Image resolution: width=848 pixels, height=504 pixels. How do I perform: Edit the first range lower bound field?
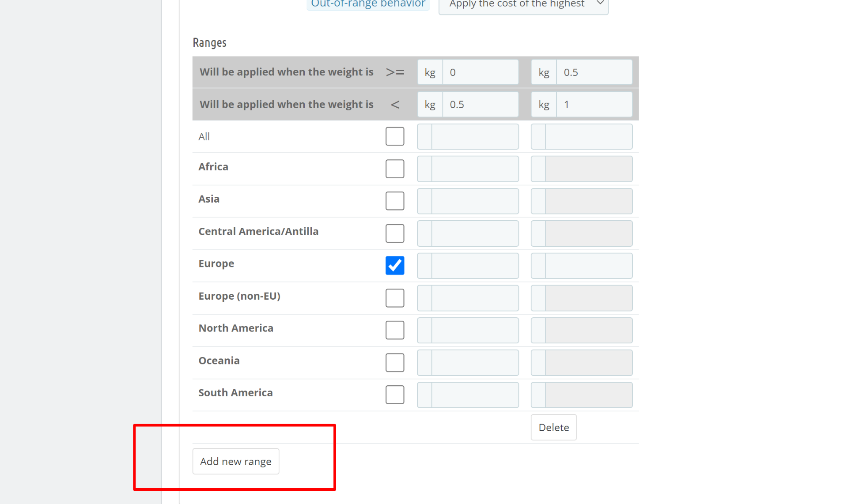480,72
